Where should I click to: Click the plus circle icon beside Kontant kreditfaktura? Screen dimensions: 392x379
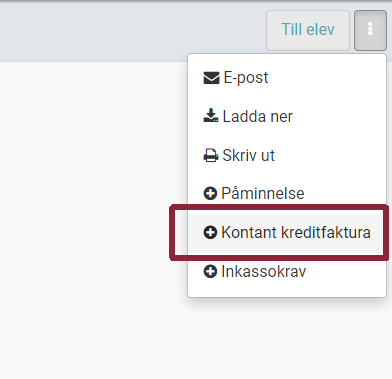210,232
